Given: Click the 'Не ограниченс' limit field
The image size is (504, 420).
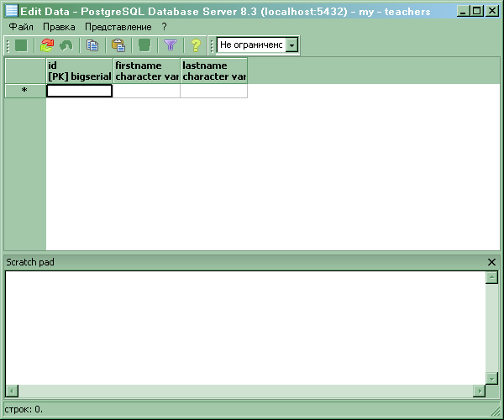Looking at the screenshot, I should click(x=251, y=45).
